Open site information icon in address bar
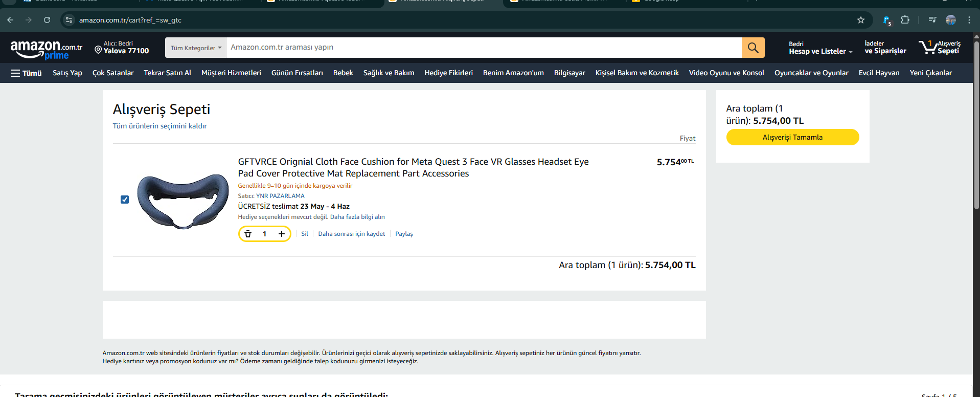Screen dimensions: 980x397 coord(69,20)
